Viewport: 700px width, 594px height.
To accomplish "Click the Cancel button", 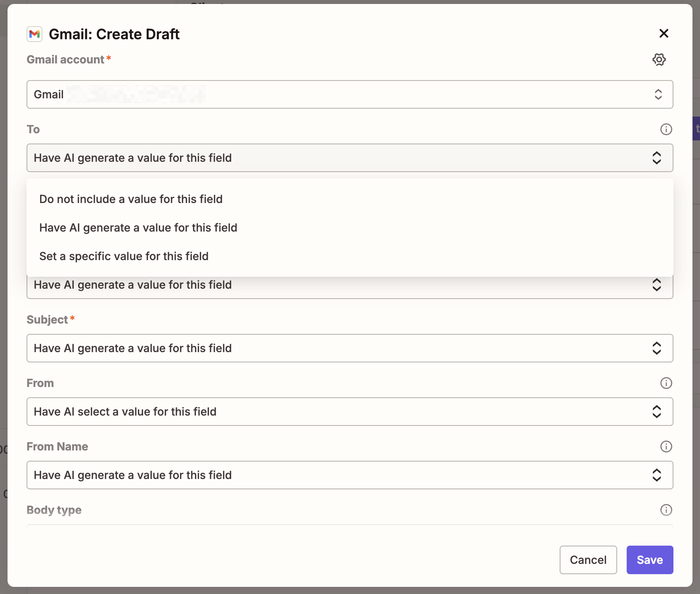I will 588,560.
